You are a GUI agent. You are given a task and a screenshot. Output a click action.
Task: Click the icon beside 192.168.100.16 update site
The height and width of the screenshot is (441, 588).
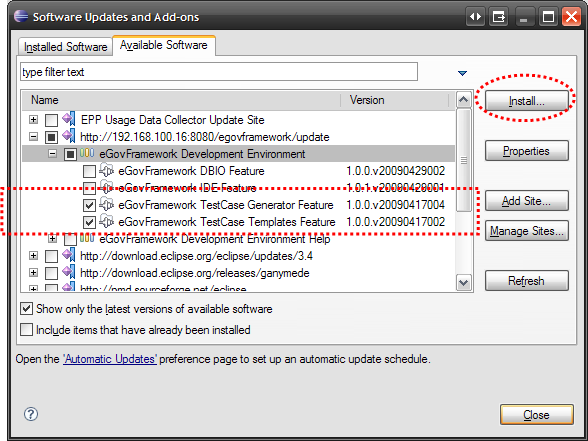[69, 136]
